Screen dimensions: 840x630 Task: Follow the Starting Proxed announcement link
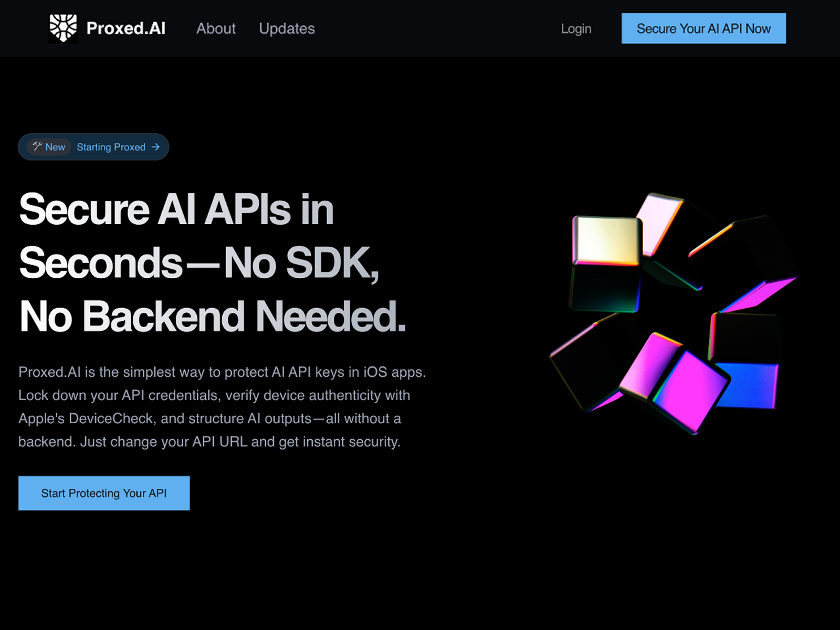111,147
